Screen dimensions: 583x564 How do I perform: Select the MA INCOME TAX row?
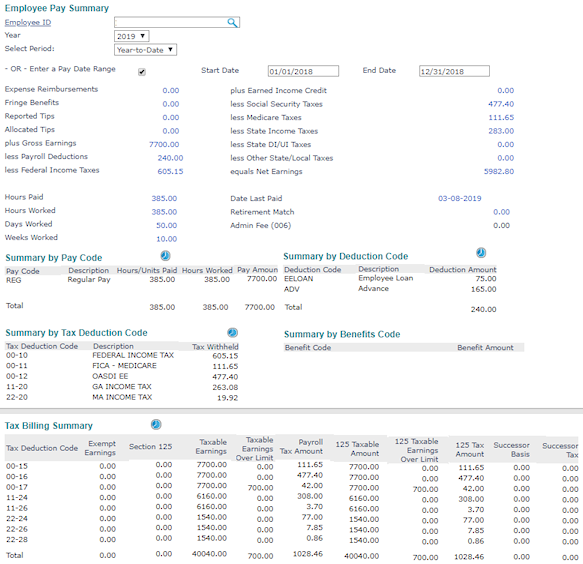(x=122, y=397)
